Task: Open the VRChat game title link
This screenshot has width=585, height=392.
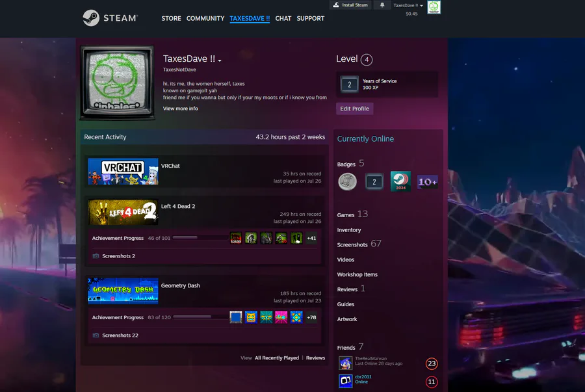Action: 170,166
